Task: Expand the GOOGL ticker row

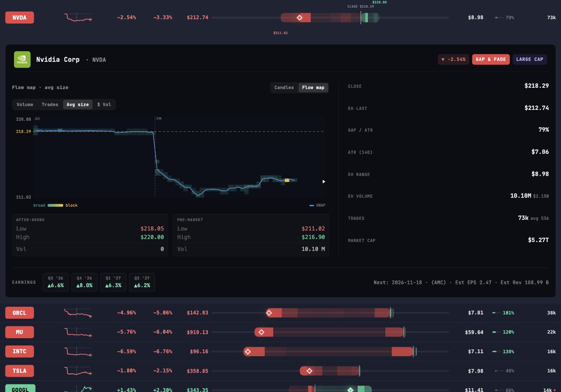Action: (x=20, y=388)
